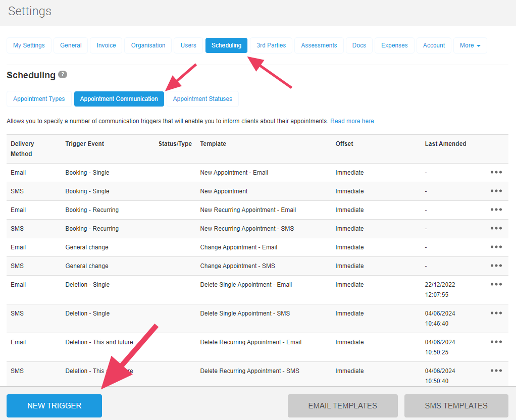Image resolution: width=516 pixels, height=420 pixels.
Task: Open options menu for Booking - Single Email row
Action: tap(496, 172)
